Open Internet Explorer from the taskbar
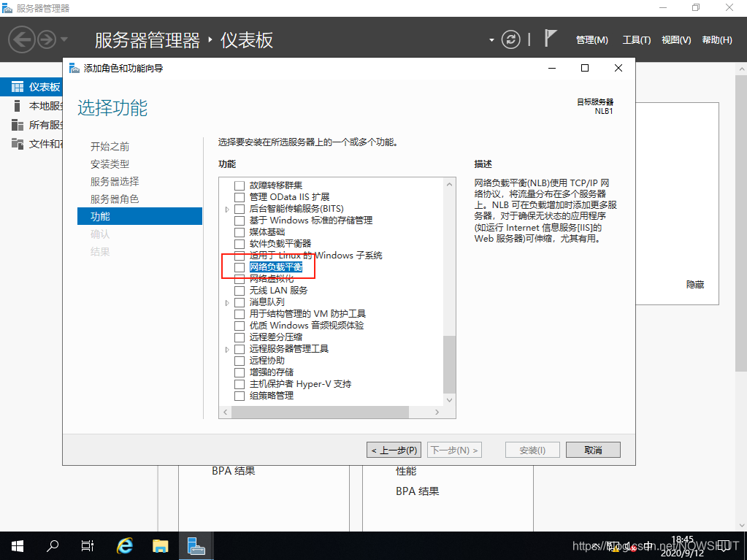Screen dimensions: 747x560 (126, 545)
